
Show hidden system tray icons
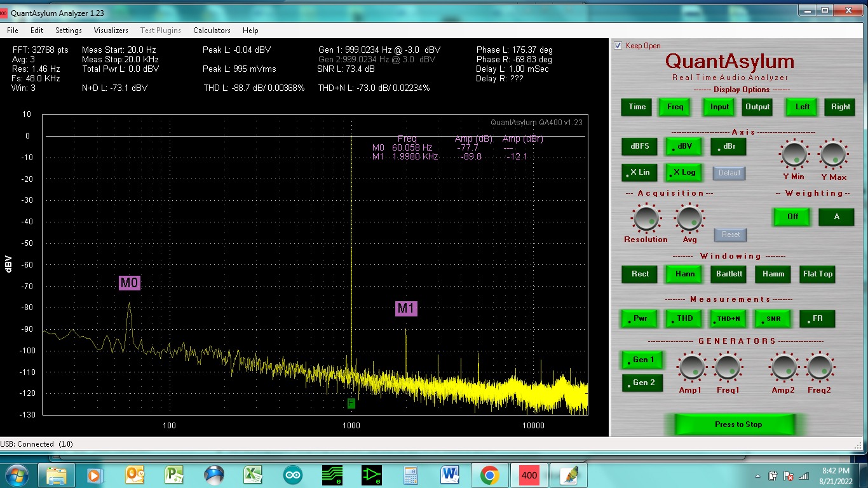coord(757,475)
